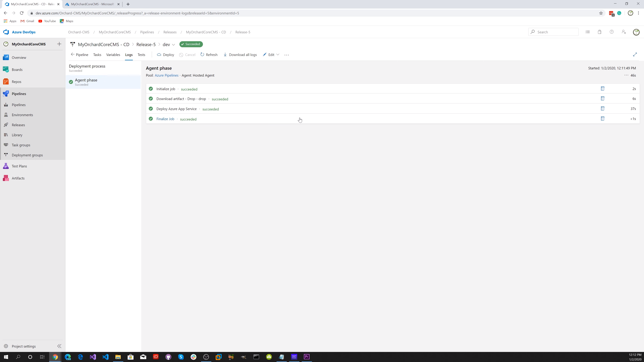
Task: Select the Logs tab
Action: [129, 55]
